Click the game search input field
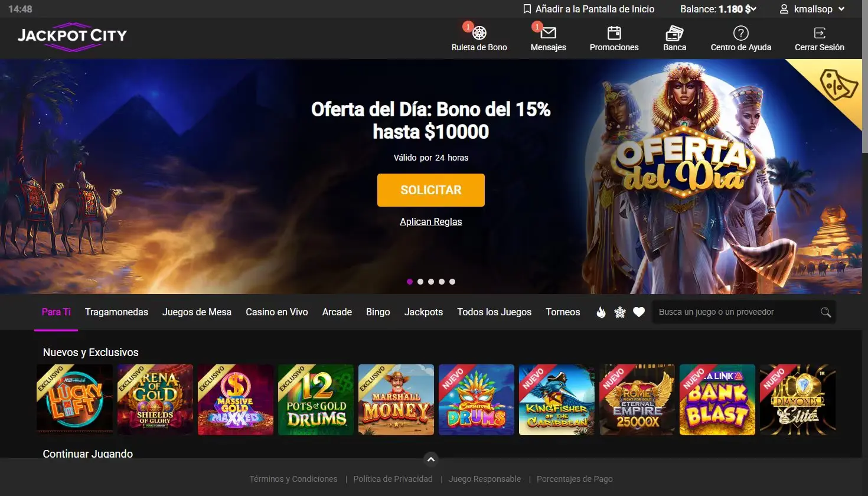 736,312
